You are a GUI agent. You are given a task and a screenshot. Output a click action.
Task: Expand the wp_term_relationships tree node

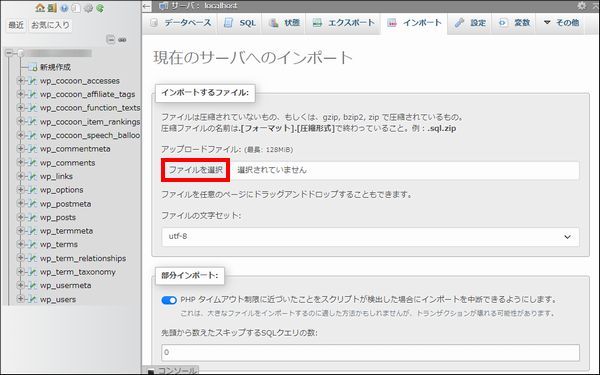point(21,258)
